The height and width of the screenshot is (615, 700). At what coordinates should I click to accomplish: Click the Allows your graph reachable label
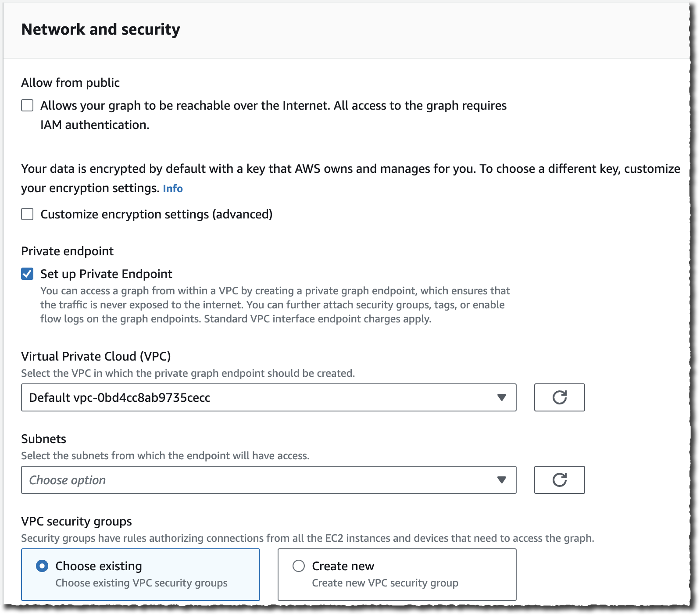coord(274,115)
